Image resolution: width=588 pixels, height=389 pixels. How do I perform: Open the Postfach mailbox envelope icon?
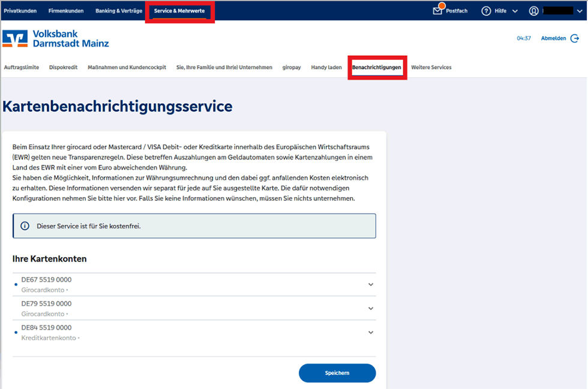[x=437, y=11]
